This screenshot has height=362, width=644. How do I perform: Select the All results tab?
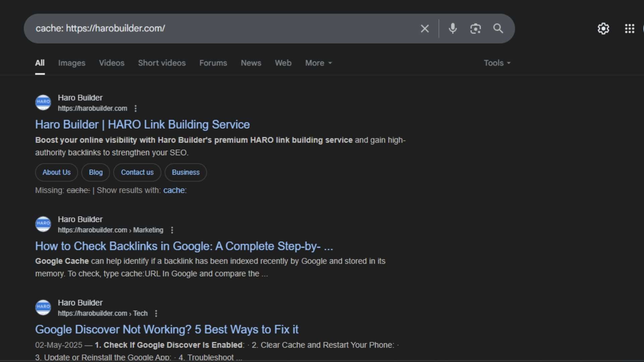40,63
